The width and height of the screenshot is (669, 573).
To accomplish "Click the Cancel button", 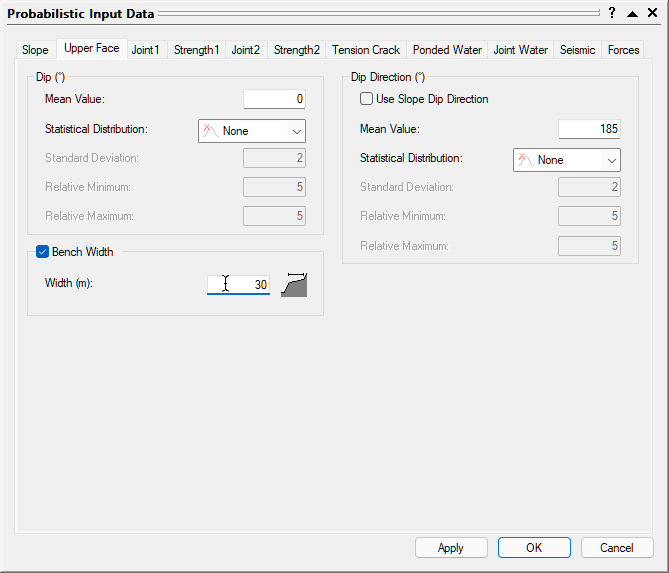I will point(617,547).
